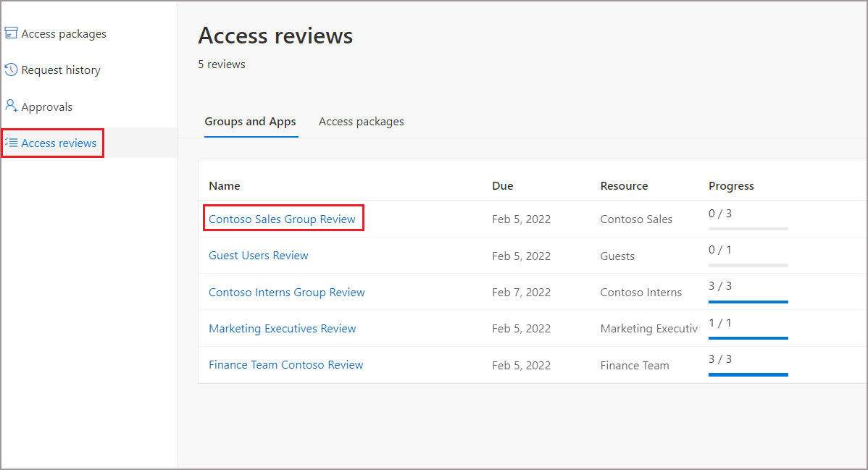Open Finance Team Contoso Review
868x470 pixels.
click(285, 364)
